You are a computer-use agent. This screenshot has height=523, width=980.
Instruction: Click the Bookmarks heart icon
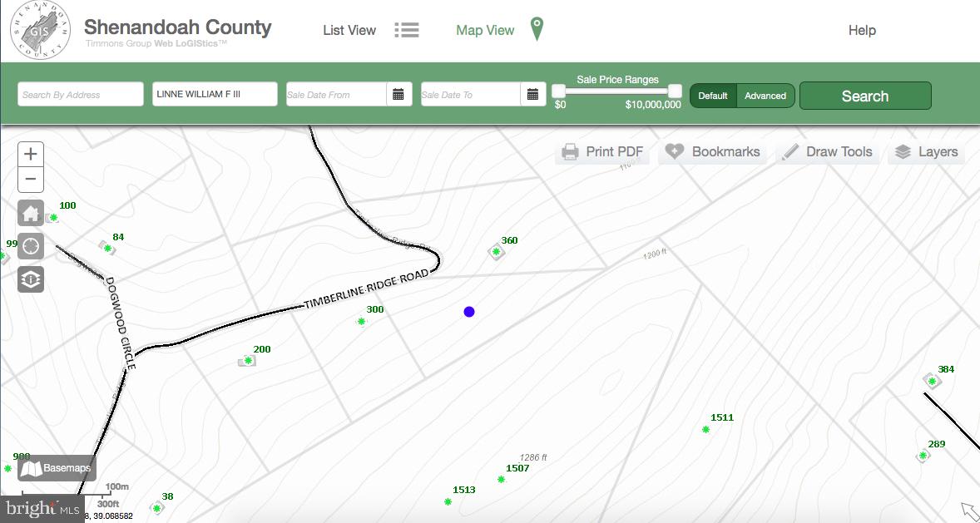(675, 151)
